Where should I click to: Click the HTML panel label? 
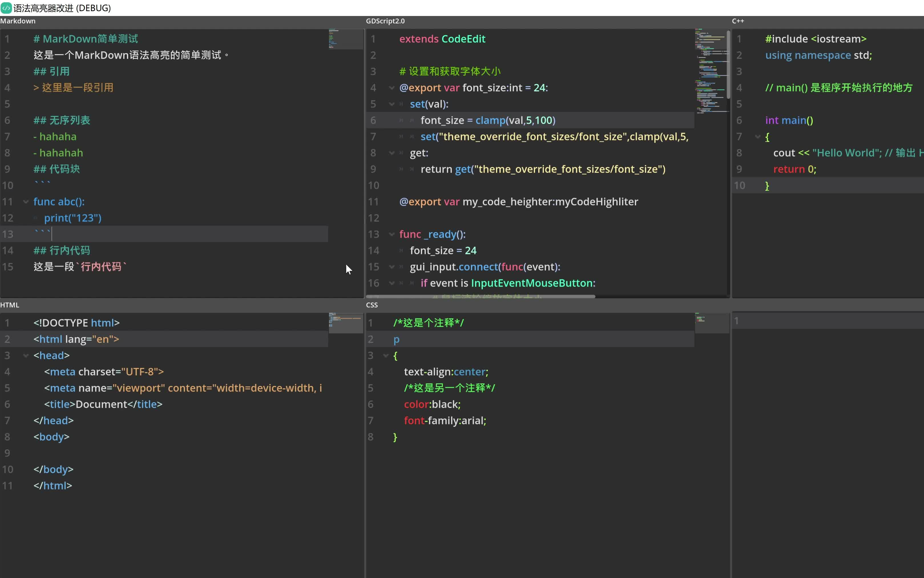pos(9,305)
